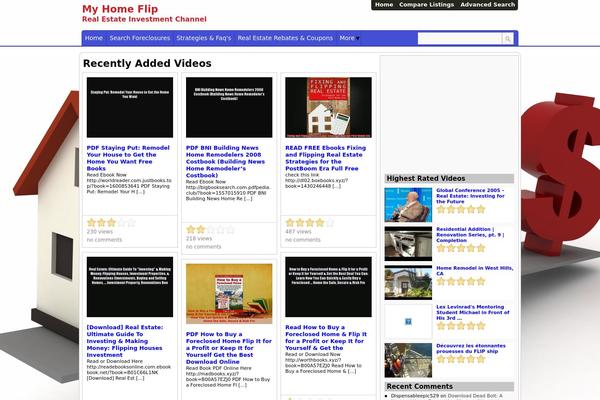This screenshot has height=400, width=600.
Task: Open the broken-image Lex Levinrad thumbnail
Action: point(408,322)
